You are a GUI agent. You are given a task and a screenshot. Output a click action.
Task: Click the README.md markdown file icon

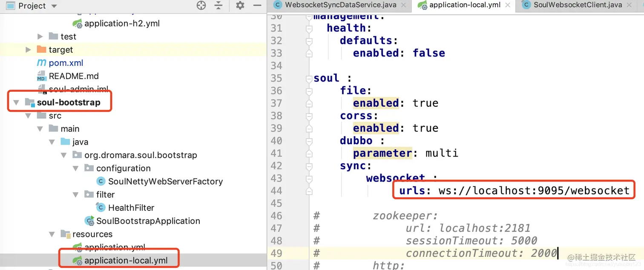pyautogui.click(x=41, y=76)
